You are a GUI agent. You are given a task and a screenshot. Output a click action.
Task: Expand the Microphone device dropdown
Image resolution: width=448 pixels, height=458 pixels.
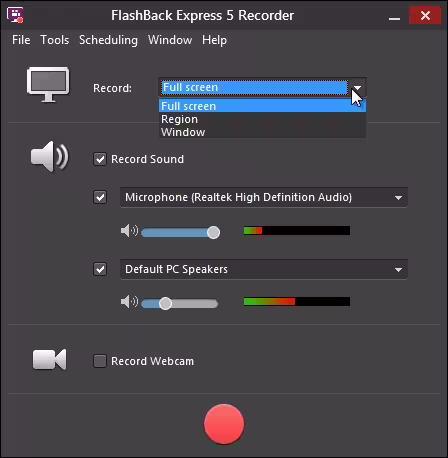pyautogui.click(x=264, y=197)
